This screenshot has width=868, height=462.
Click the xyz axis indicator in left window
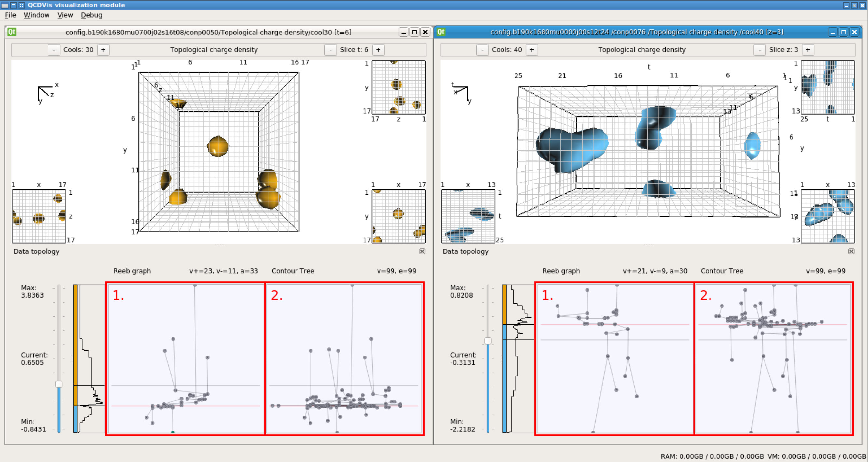tap(48, 94)
